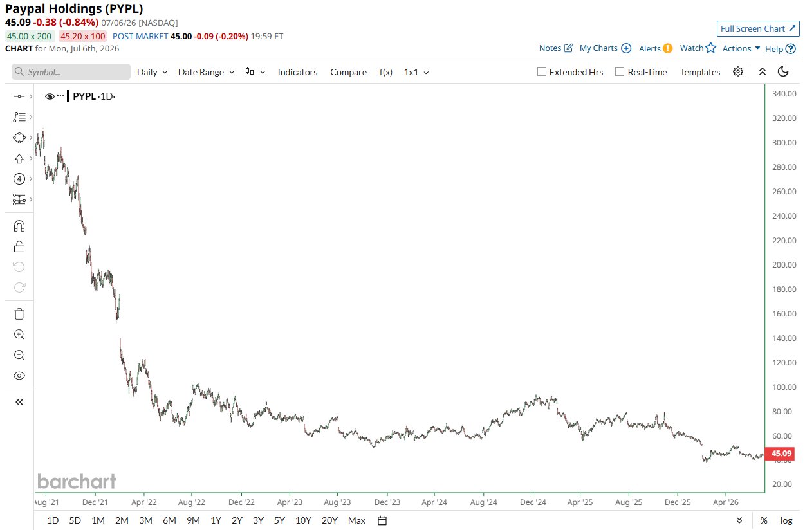805x532 pixels.
Task: Select the 20Y range
Action: coord(329,520)
